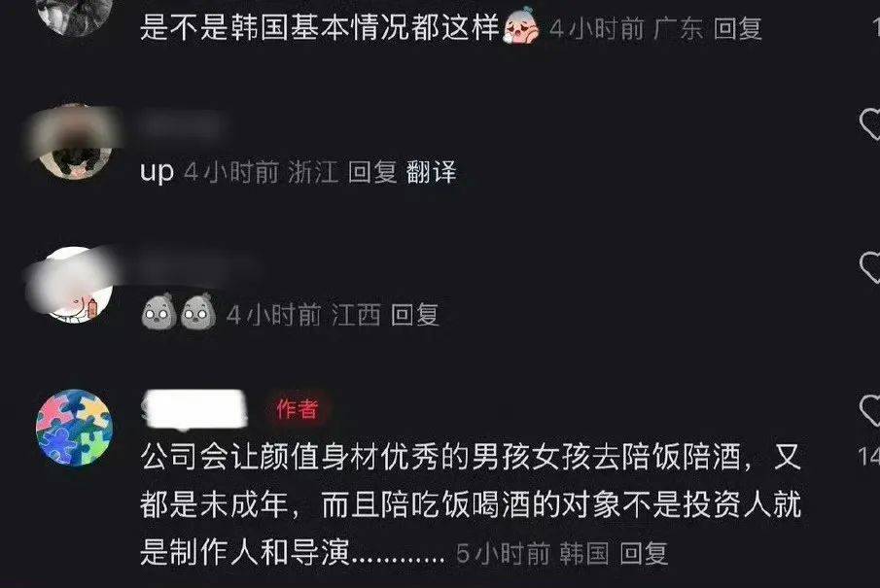Open the author's whited-out username
Viewport: 880px width, 588px height.
(194, 409)
